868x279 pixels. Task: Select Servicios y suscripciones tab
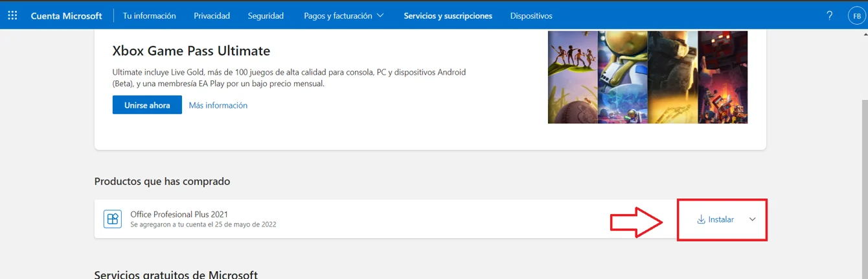coord(448,16)
